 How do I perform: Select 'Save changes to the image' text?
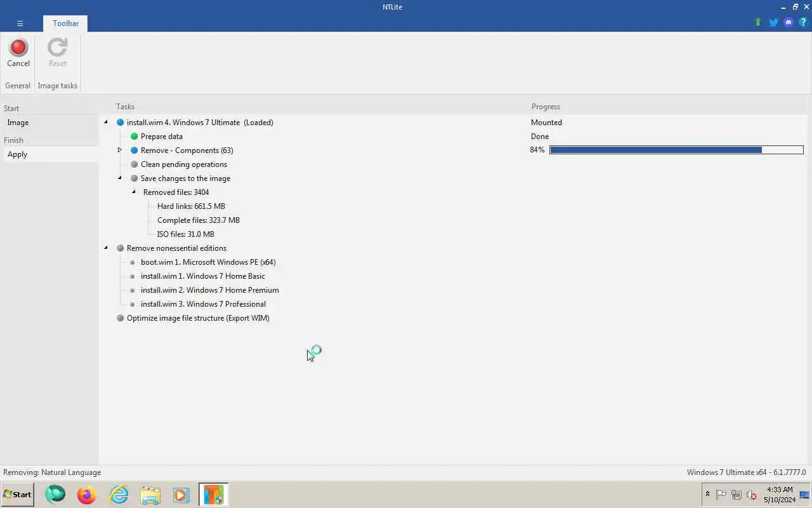click(185, 178)
